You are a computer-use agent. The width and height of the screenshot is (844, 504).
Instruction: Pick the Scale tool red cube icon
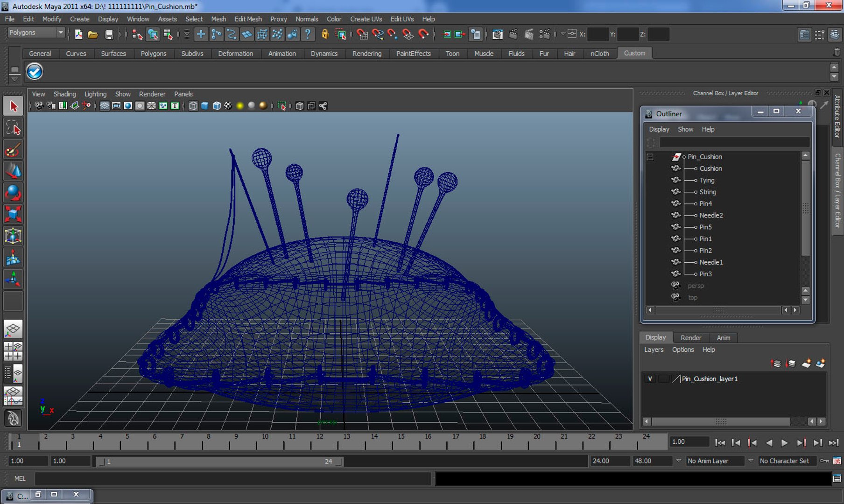click(x=13, y=214)
